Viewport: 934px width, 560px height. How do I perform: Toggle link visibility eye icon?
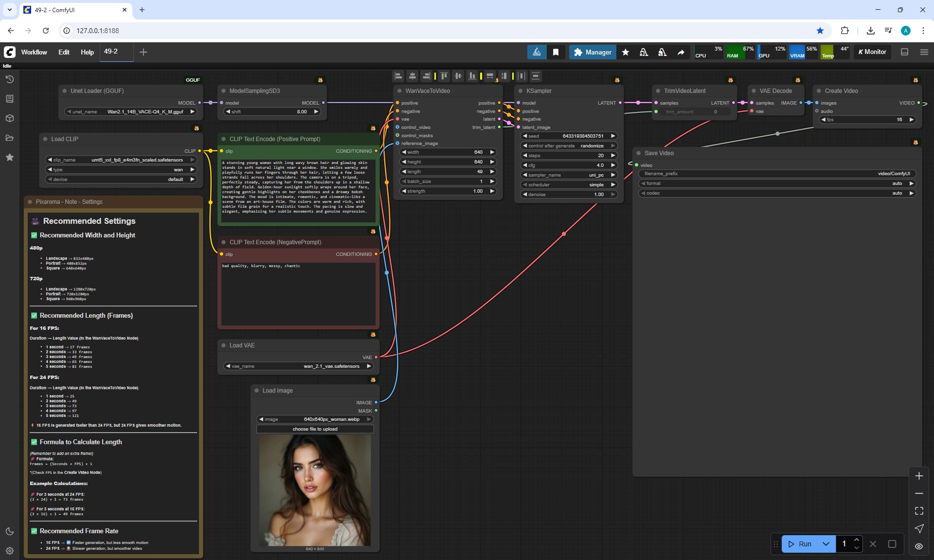point(919,546)
